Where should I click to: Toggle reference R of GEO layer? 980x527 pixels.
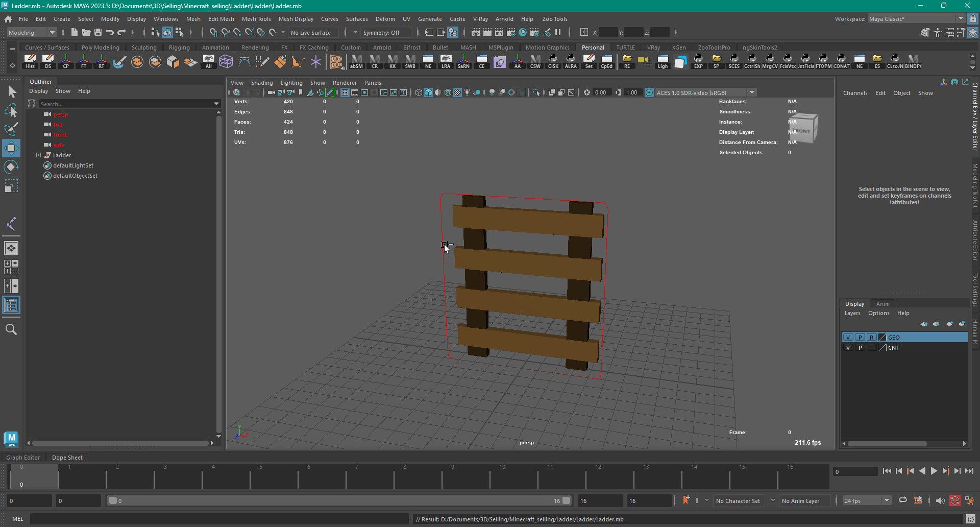872,337
